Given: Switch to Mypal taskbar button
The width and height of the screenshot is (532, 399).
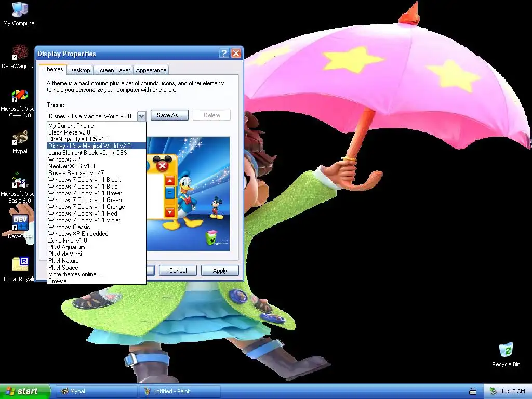Looking at the screenshot, I should click(96, 391).
